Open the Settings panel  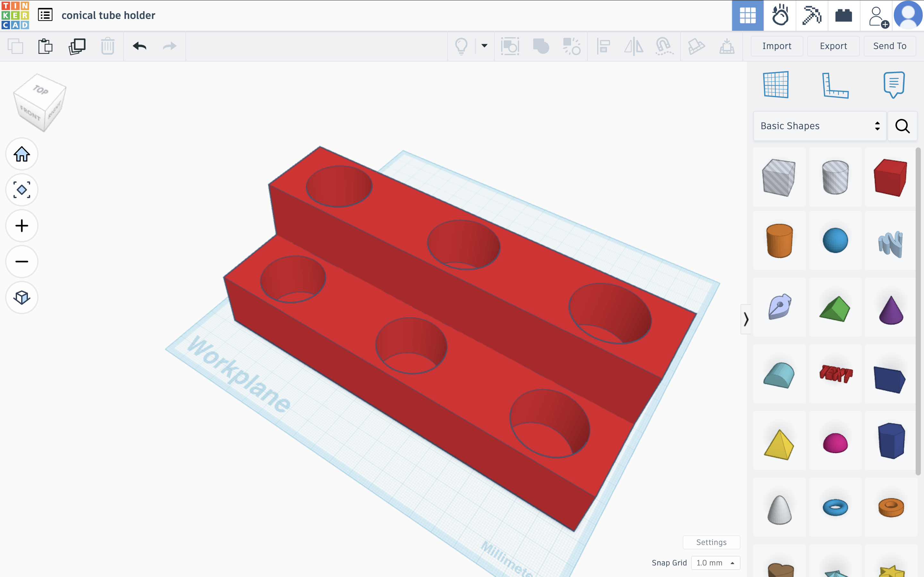[711, 542]
